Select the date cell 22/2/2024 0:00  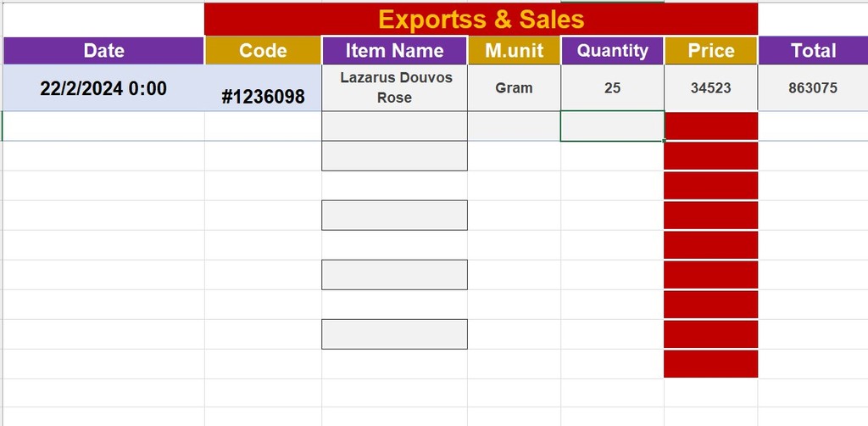click(x=103, y=88)
